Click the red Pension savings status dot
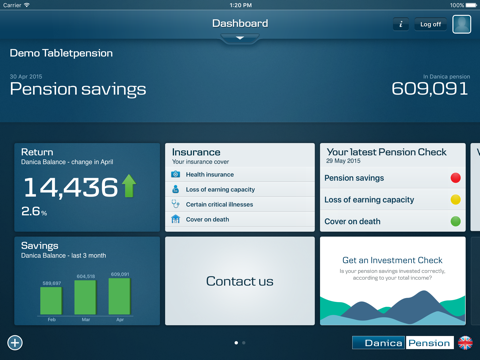 (x=456, y=178)
